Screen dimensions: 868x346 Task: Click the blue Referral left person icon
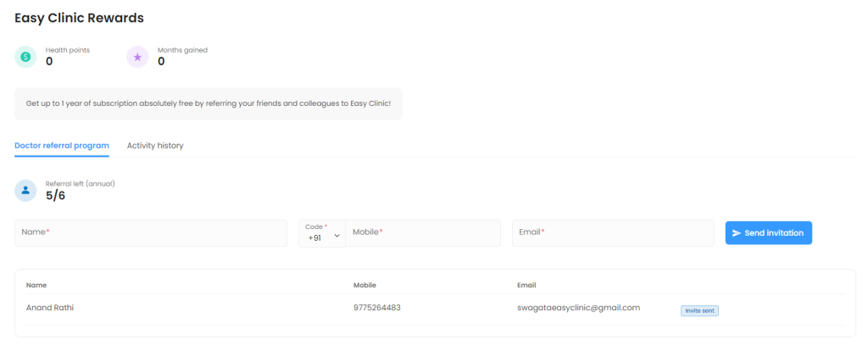(25, 191)
